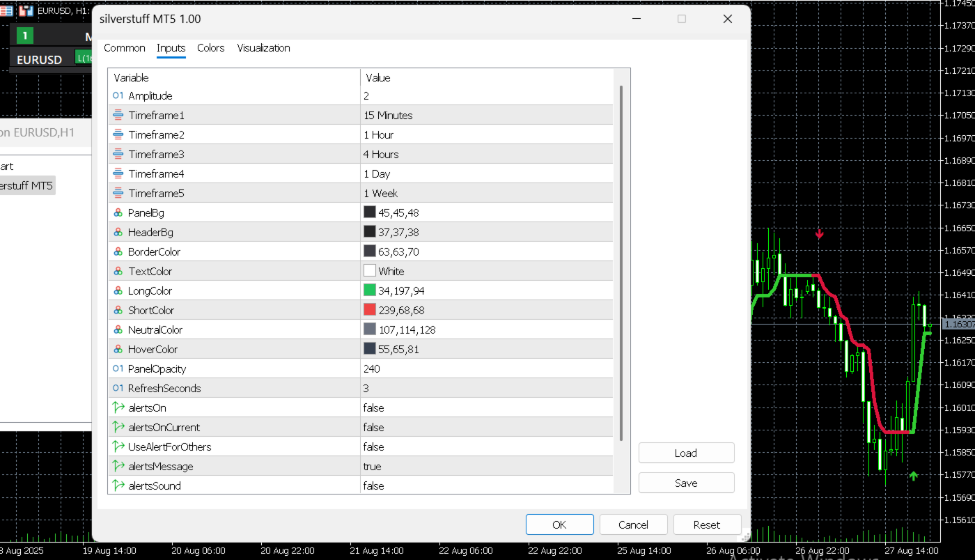Dismiss the dialog with Cancel button
Image resolution: width=975 pixels, height=560 pixels.
click(633, 524)
